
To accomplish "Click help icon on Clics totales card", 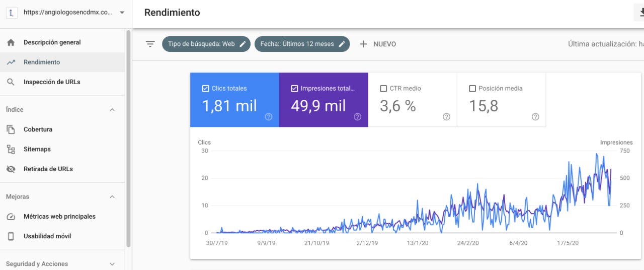I will pos(269,117).
